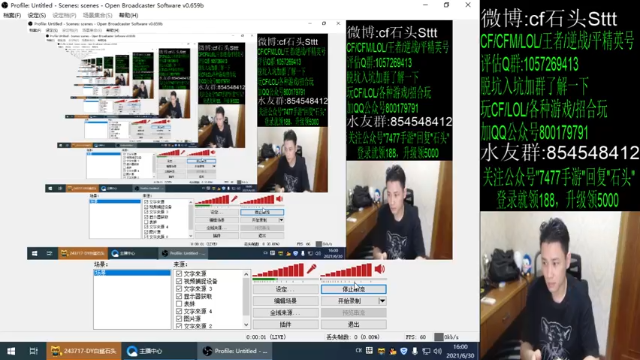Image resolution: width=640 pixels, height=360 pixels.
Task: Toggle the 文字来源 source checkbox
Action: point(179,273)
